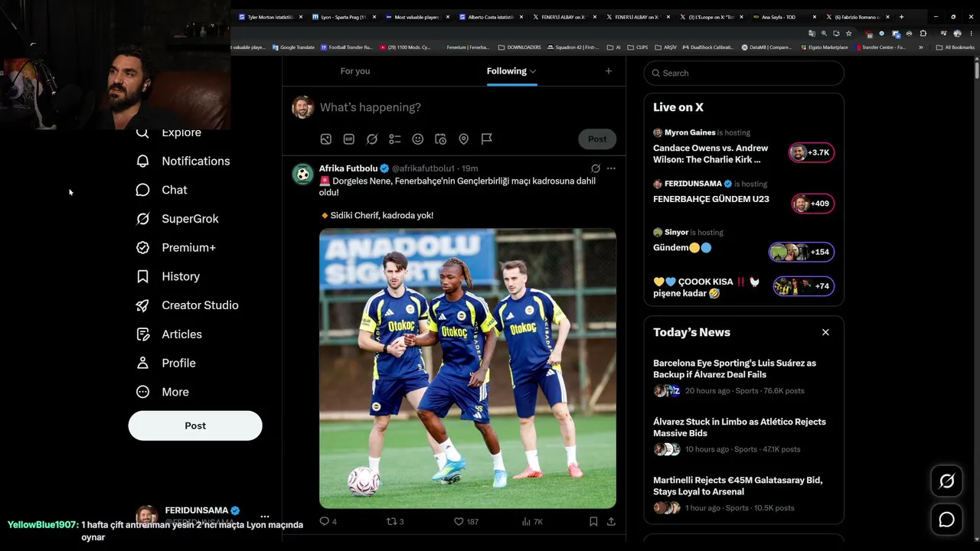Open the ARŞİV bookmarks folder
The height and width of the screenshot is (551, 980).
coord(665,47)
